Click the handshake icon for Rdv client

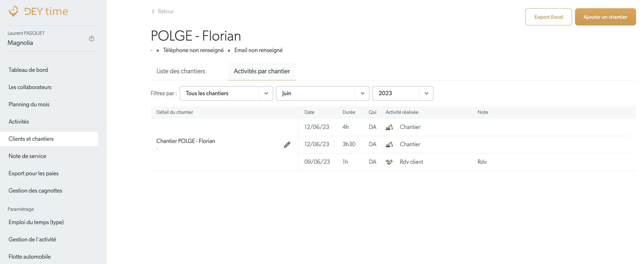tap(389, 162)
